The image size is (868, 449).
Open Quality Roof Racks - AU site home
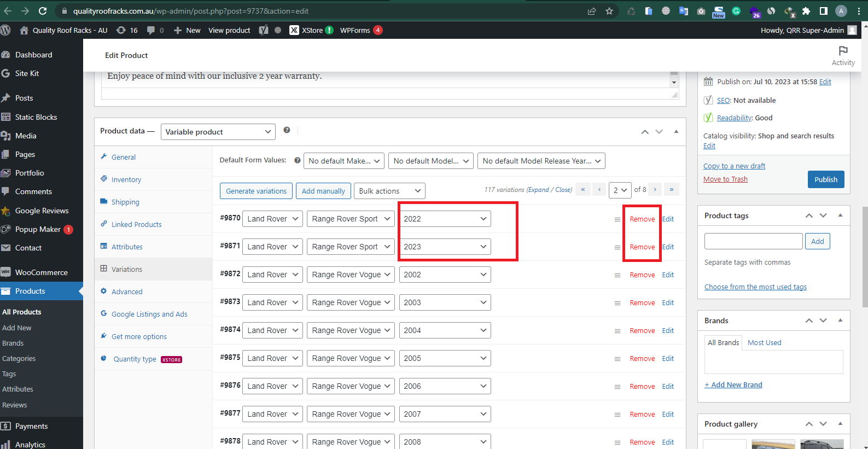63,30
